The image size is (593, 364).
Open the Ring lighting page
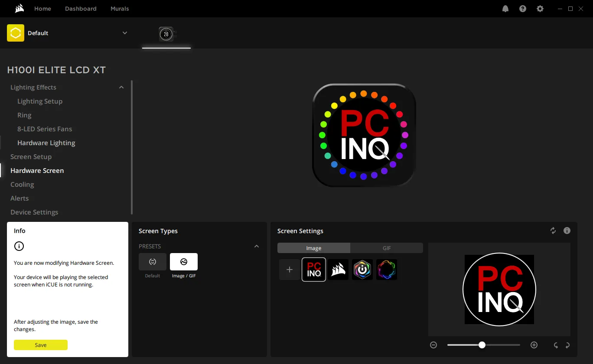pyautogui.click(x=24, y=115)
